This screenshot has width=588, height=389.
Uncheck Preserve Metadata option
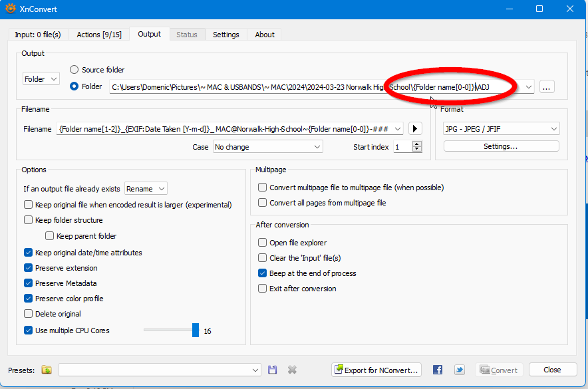(x=29, y=283)
